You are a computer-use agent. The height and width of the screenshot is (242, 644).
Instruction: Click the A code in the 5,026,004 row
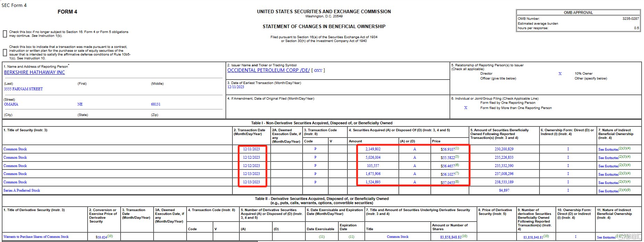point(414,158)
